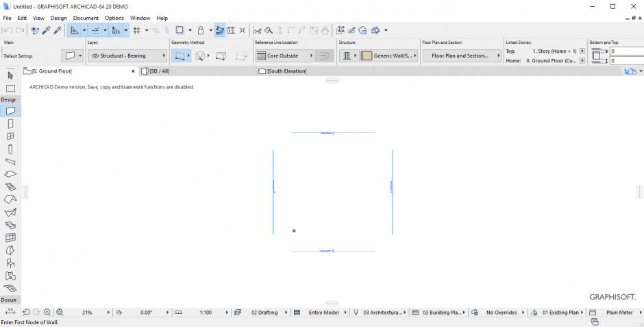Click the Pick Up Parameters eyedropper icon
The height and width of the screenshot is (327, 644).
tap(47, 30)
